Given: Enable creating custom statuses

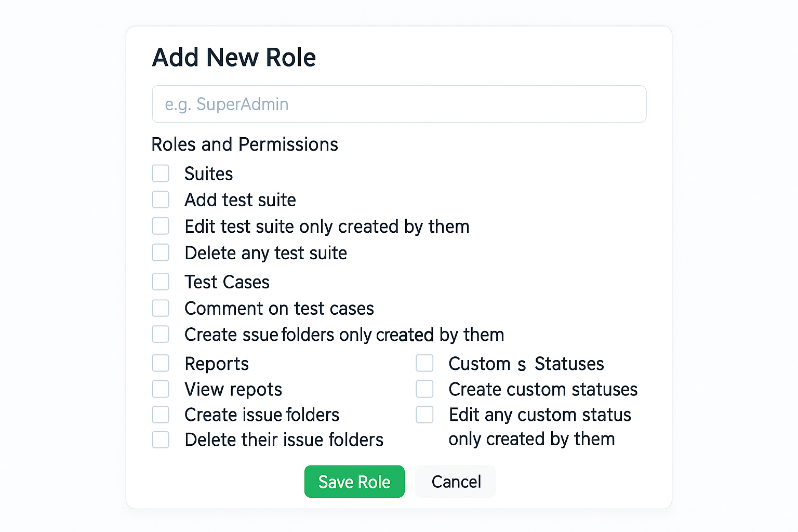Looking at the screenshot, I should coord(424,389).
